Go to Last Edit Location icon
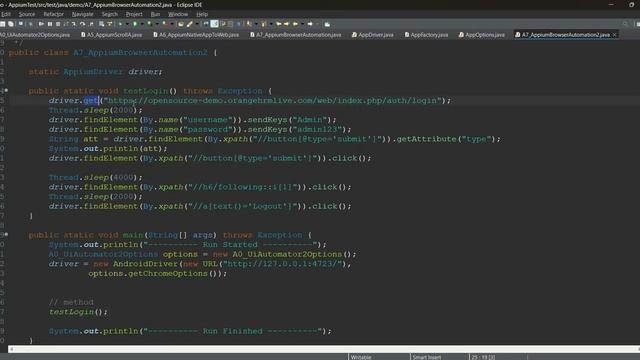The height and width of the screenshot is (360, 640). (x=279, y=24)
